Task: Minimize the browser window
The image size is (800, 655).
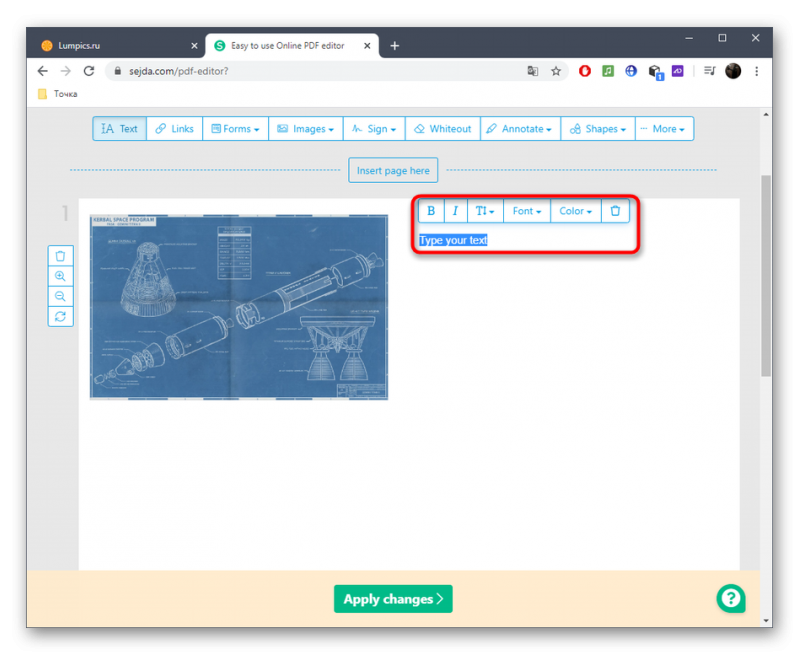Action: pos(689,38)
